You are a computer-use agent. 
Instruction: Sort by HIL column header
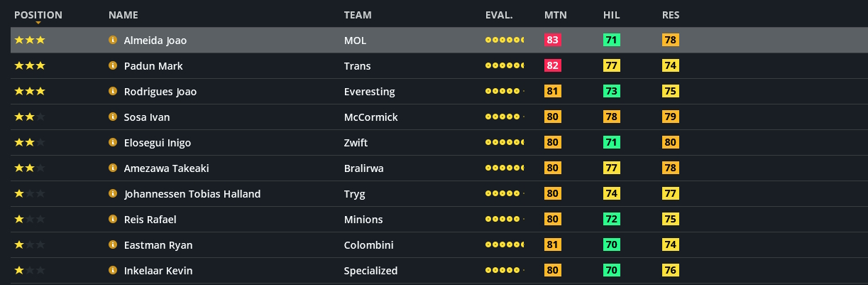(x=611, y=15)
